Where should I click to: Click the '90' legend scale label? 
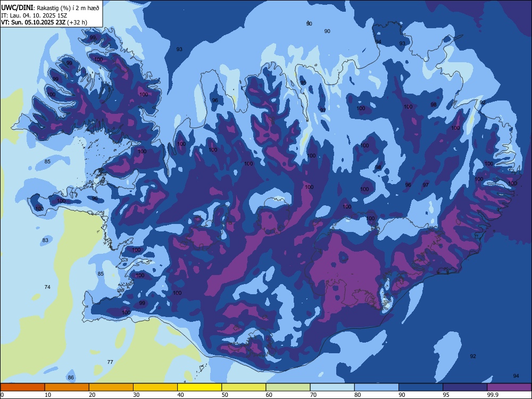click(x=402, y=395)
